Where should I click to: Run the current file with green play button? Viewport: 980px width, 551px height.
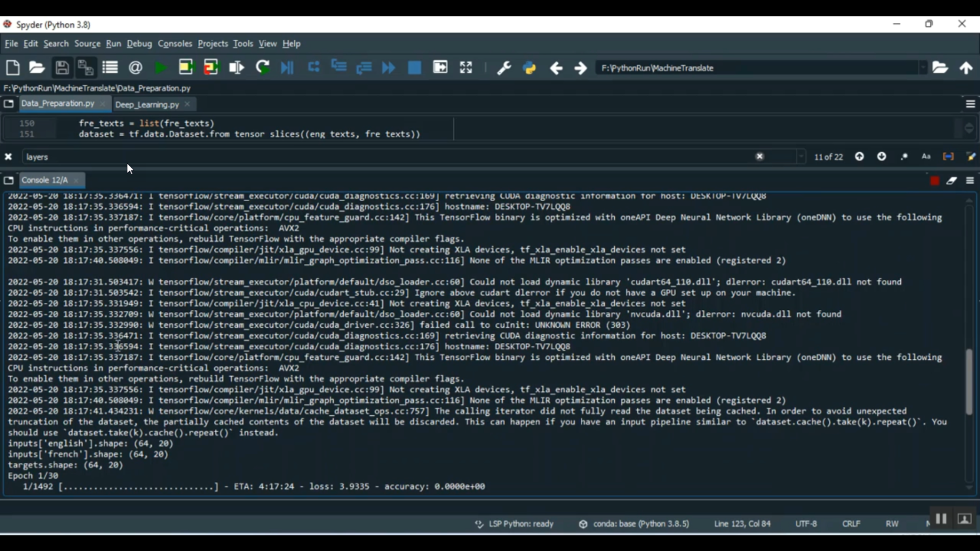(160, 68)
